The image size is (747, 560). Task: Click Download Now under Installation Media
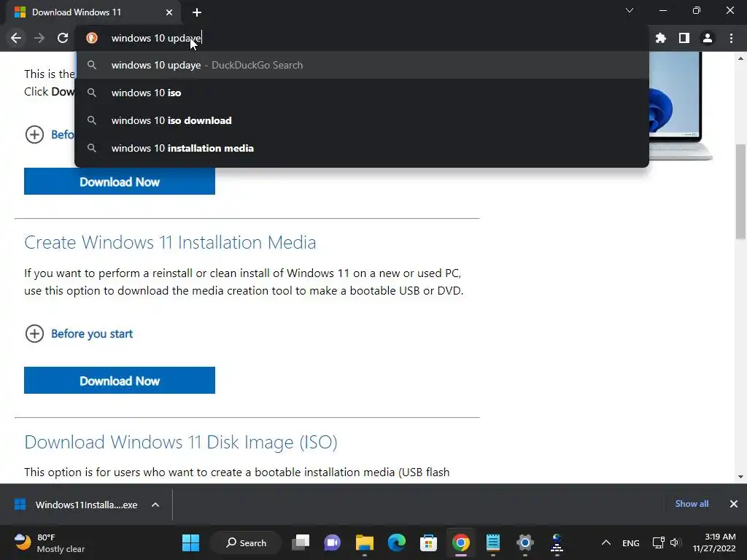click(120, 381)
